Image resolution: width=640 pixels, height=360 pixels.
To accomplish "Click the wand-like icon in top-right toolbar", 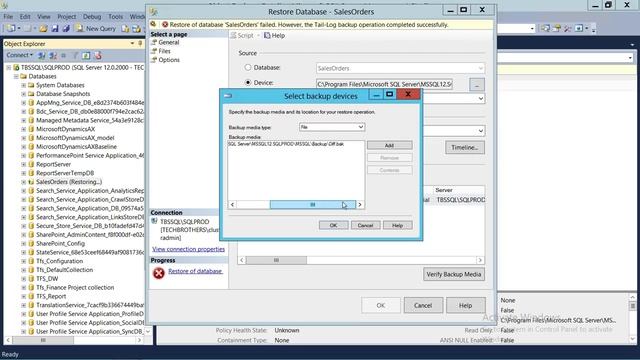I will point(568,28).
